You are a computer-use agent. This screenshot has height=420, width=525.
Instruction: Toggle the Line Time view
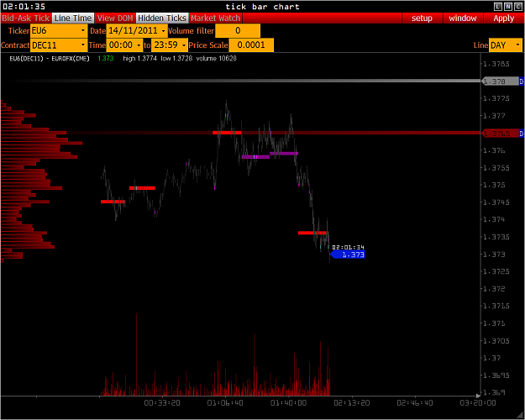point(73,18)
